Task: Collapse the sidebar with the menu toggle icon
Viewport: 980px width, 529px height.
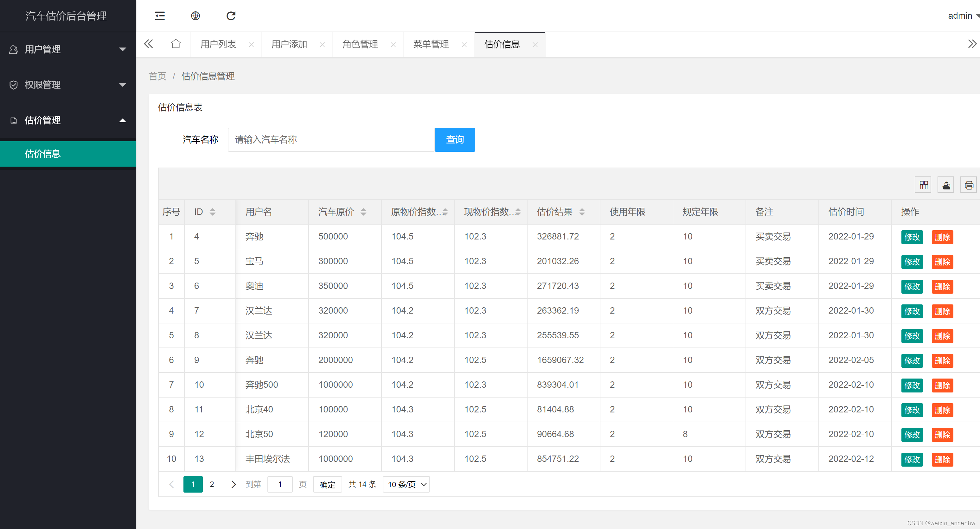Action: (x=160, y=16)
